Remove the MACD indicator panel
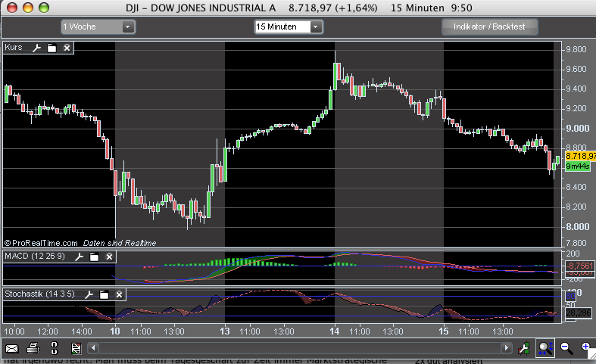 (109, 257)
